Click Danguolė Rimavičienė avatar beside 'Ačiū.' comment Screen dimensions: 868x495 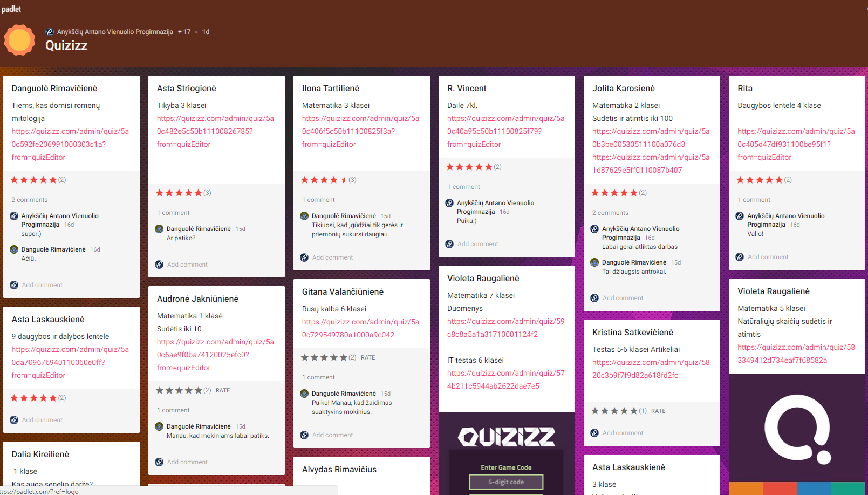14,249
